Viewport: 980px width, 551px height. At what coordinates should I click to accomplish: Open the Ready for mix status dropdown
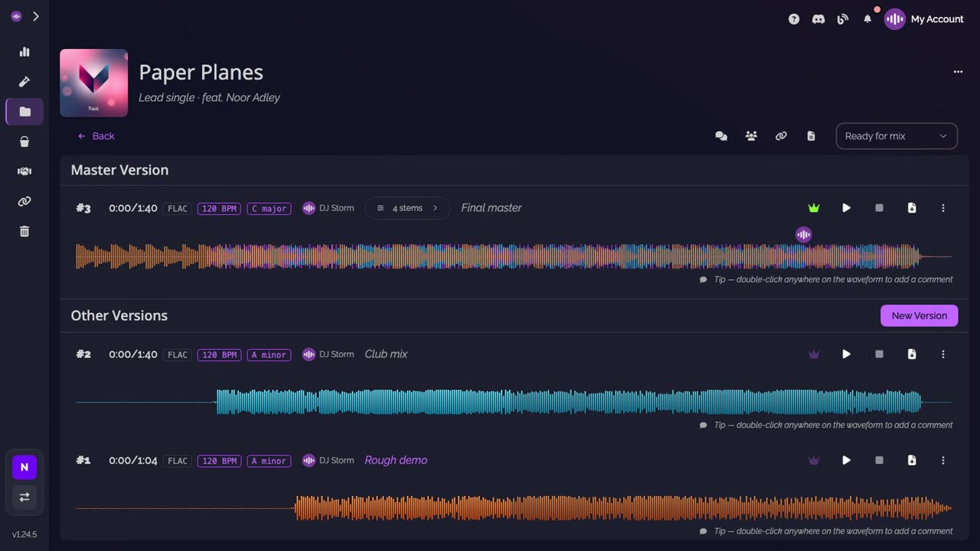(897, 136)
